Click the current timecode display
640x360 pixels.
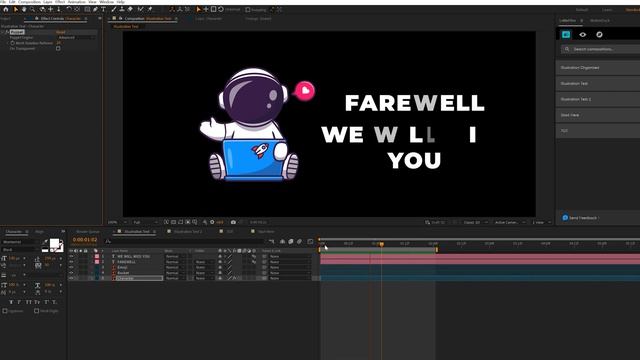[x=85, y=240]
